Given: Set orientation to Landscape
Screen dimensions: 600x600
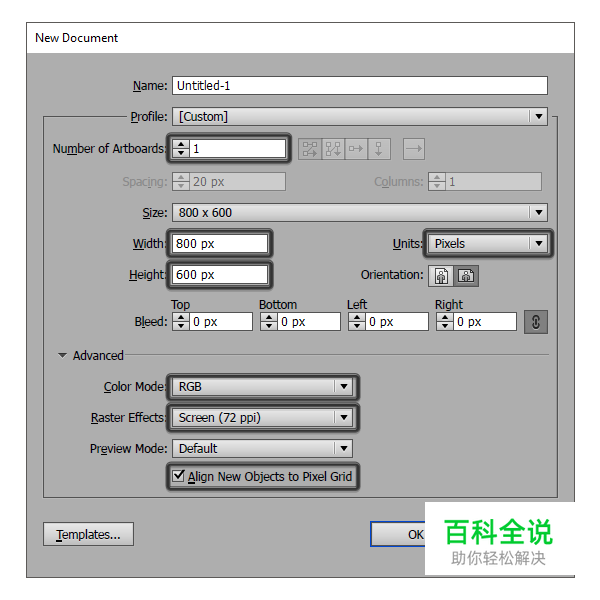Looking at the screenshot, I should coord(465,275).
